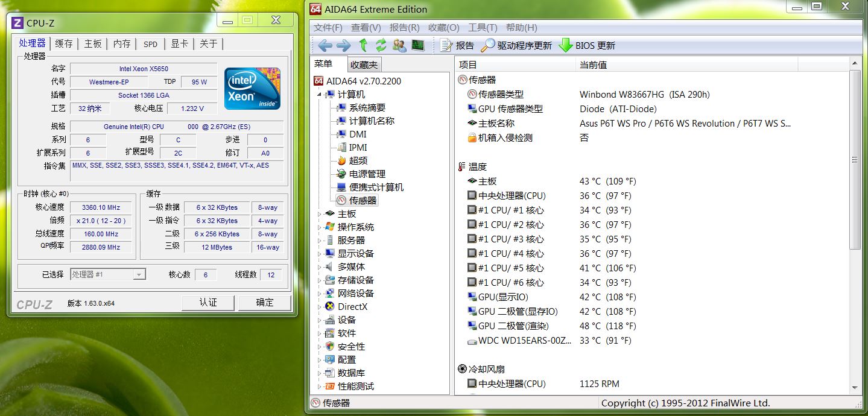Click the 网络设备 network icon in tree

(x=329, y=293)
